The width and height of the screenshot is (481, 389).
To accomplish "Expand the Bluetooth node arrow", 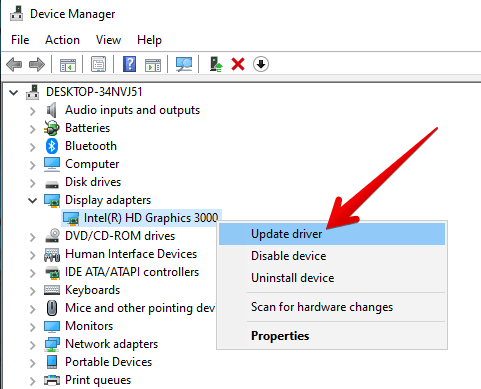I will coord(32,147).
